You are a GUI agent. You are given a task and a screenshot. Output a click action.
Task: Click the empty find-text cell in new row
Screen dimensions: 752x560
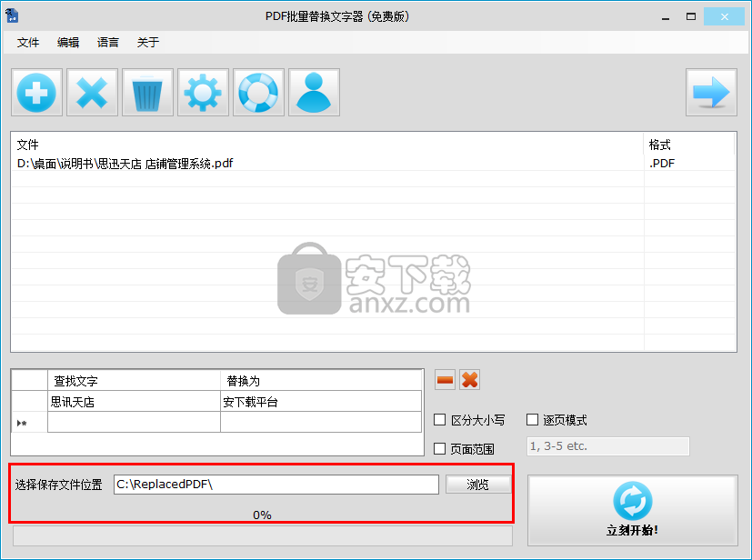pos(134,422)
